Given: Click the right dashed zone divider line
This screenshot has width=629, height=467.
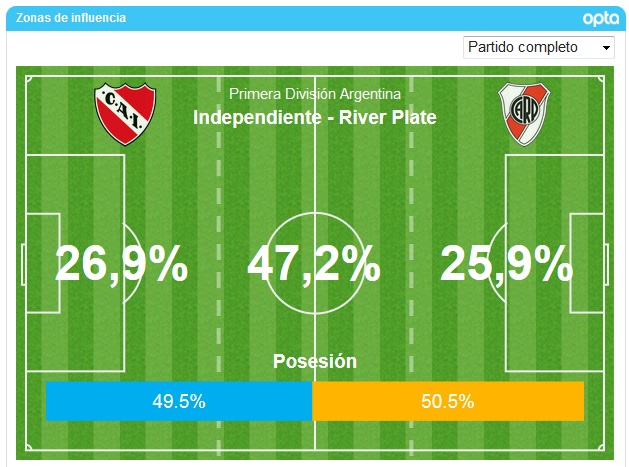Looking at the screenshot, I should pos(411,263).
